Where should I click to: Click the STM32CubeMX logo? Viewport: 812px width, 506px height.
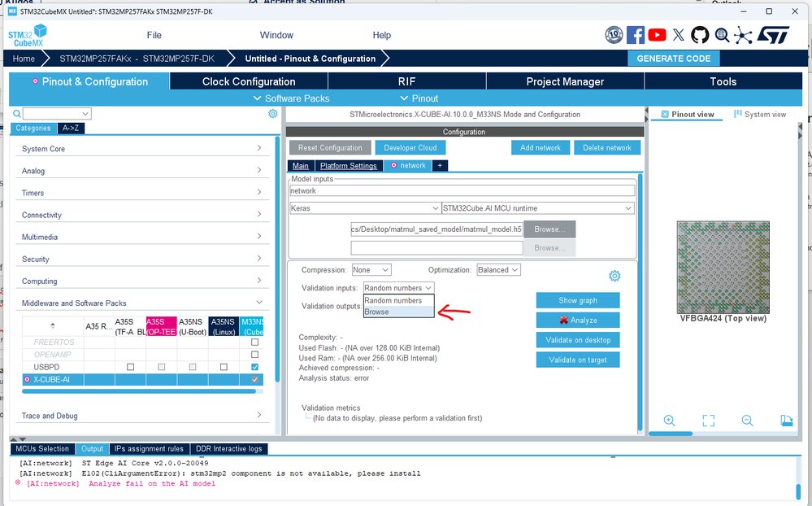27,36
